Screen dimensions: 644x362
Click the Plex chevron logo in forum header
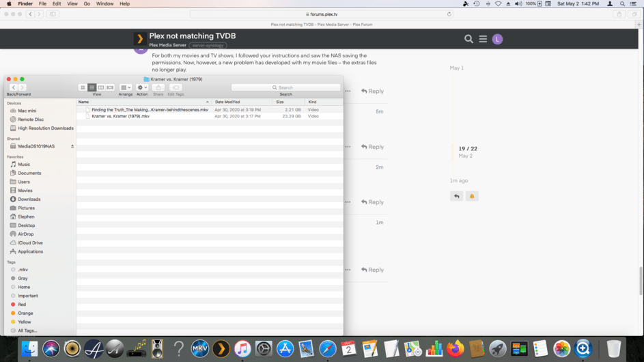tap(140, 39)
